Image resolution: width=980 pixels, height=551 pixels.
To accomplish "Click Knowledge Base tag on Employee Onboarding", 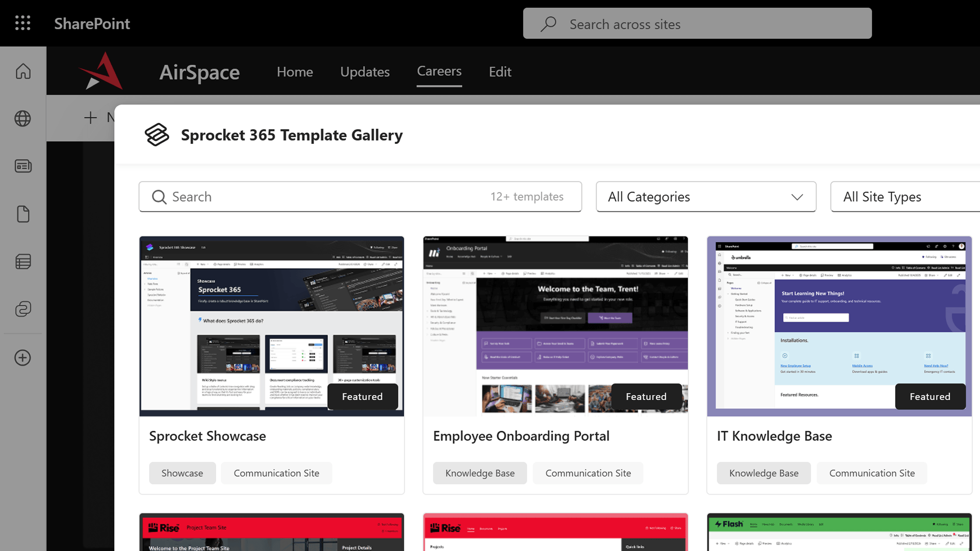I will tap(480, 473).
